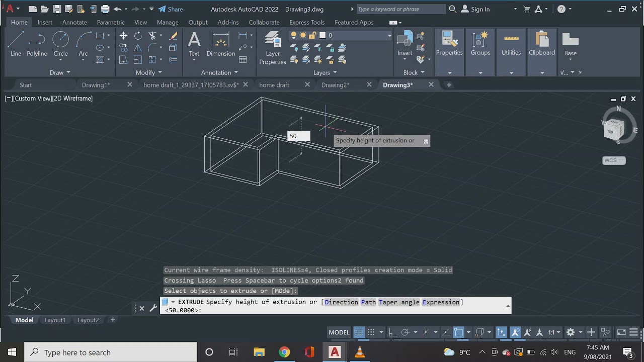Add new drawing tab with plus button
The width and height of the screenshot is (644, 362).
tap(449, 85)
